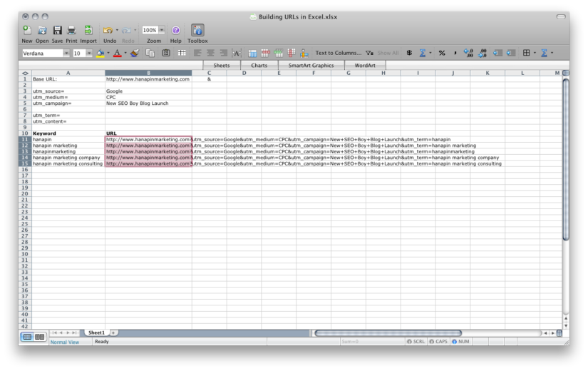The width and height of the screenshot is (588, 371).
Task: Click the Copy icon in formatting bar
Action: click(x=150, y=54)
